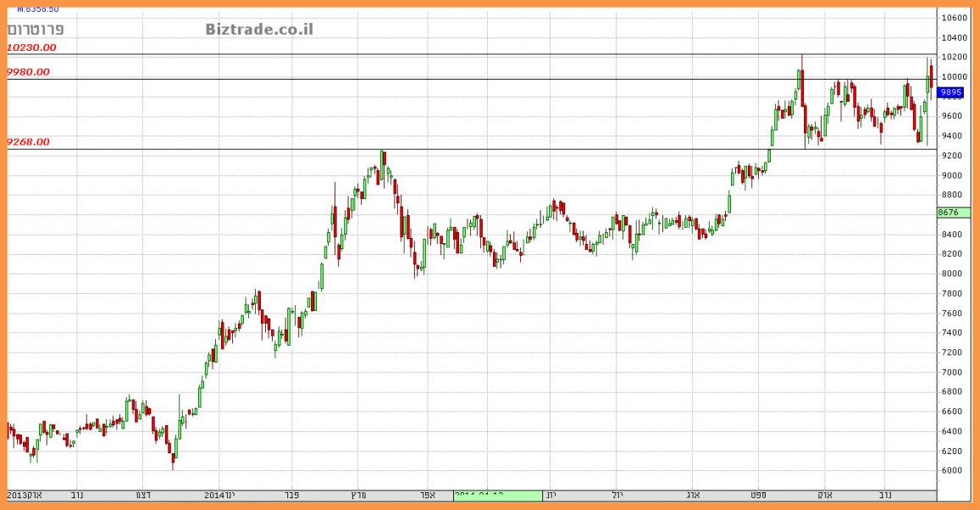
Task: Click the red 10230.00 resistance label
Action: 31,48
